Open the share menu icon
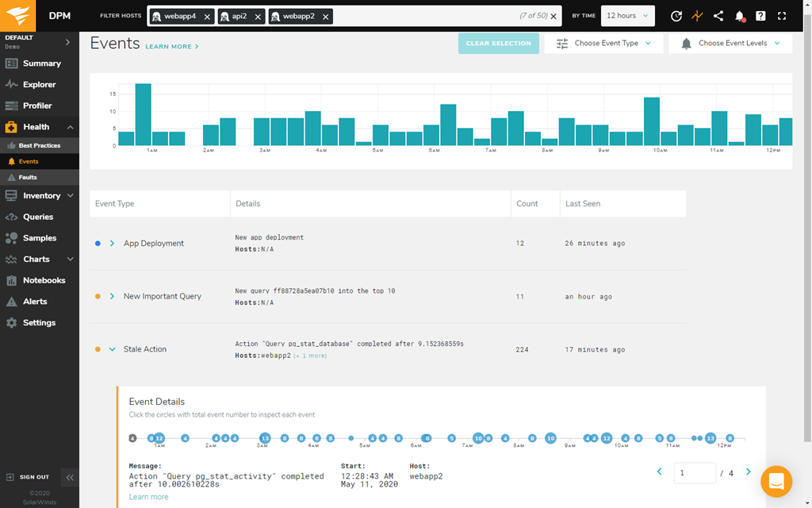Viewport: 812px width, 508px height. click(718, 15)
